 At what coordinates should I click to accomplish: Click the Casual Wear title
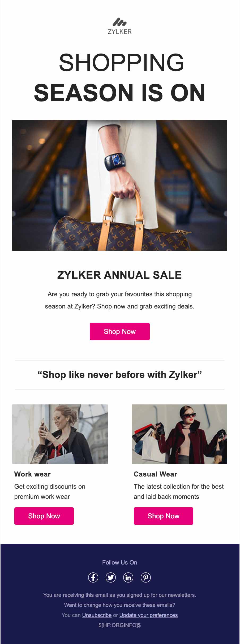click(x=155, y=474)
